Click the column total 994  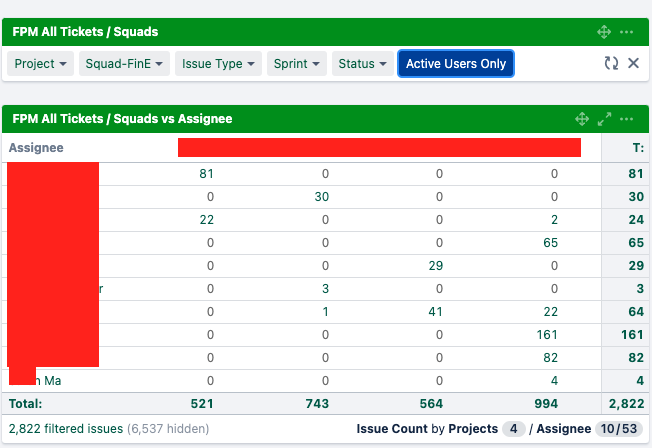click(x=546, y=403)
